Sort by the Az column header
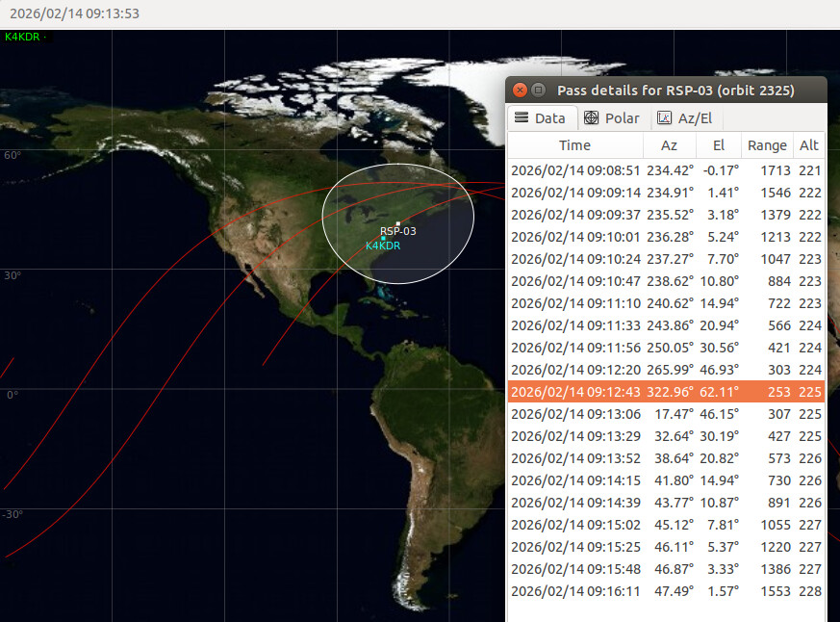The image size is (840, 622). 669,145
